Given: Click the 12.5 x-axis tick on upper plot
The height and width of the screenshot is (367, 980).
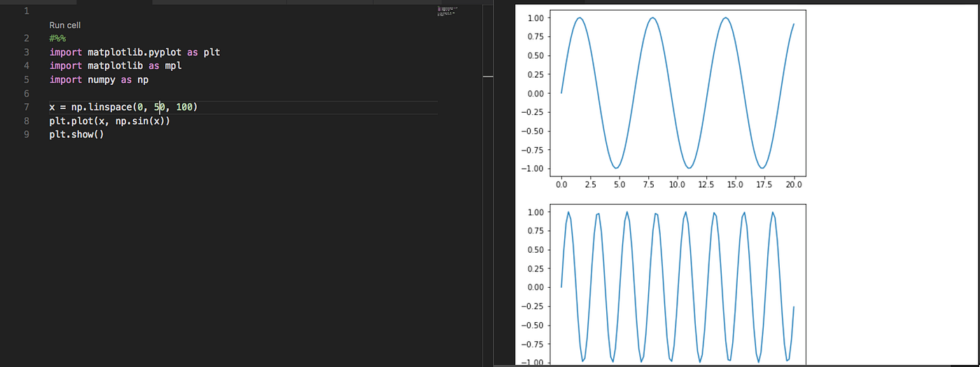Looking at the screenshot, I should coord(706,184).
